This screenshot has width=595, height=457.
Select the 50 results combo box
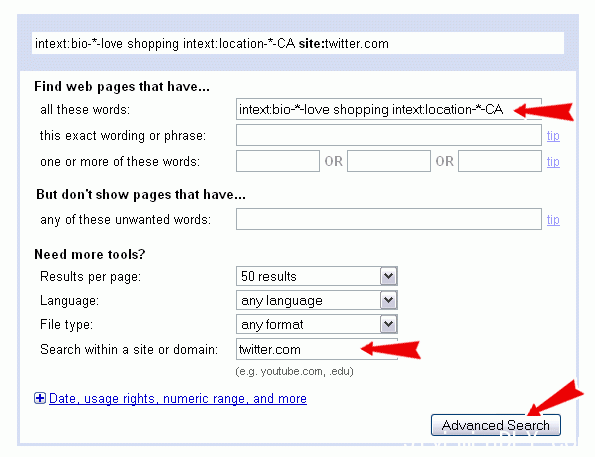pyautogui.click(x=317, y=276)
